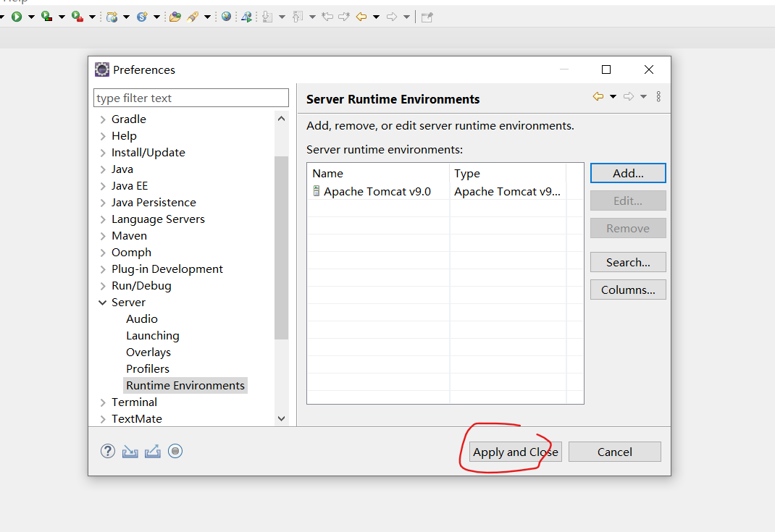Click the Cancel button
This screenshot has width=775, height=532.
click(615, 452)
